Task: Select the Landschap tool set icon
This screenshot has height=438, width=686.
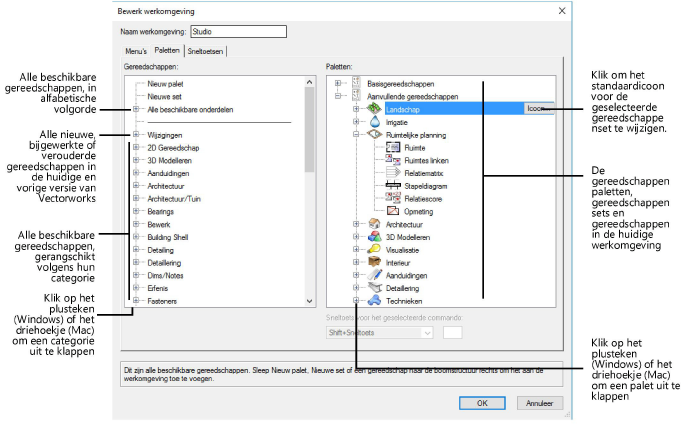Action: [x=373, y=107]
